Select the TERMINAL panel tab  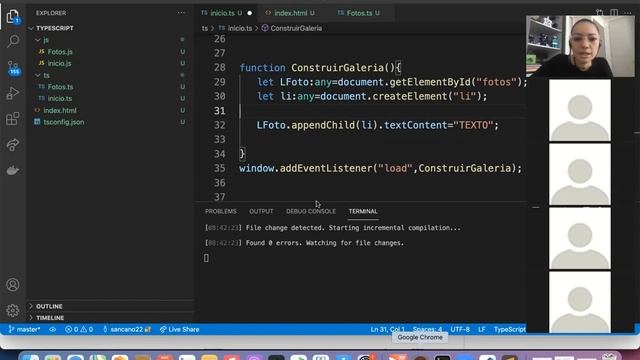click(363, 211)
